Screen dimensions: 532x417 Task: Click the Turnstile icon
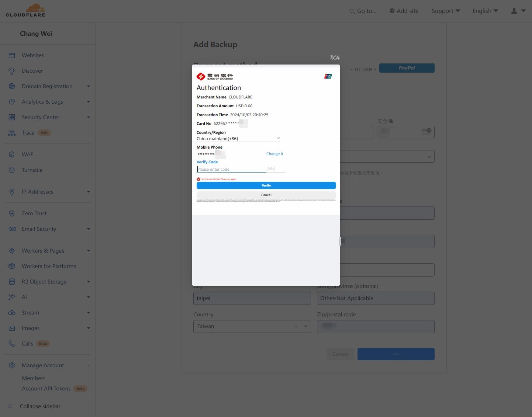[12, 170]
